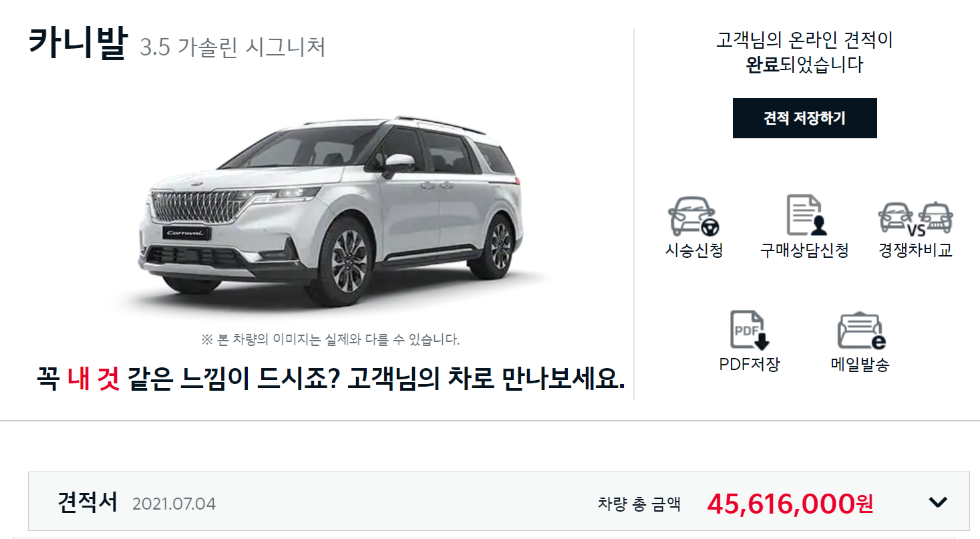The height and width of the screenshot is (539, 980).
Task: Click the total price 45,616,000원
Action: (790, 504)
